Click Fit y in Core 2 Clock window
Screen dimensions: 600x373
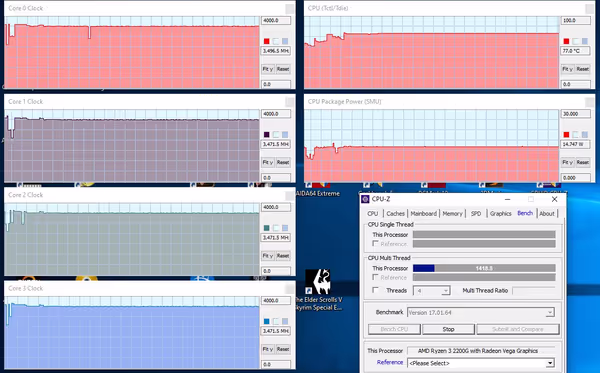[267, 256]
